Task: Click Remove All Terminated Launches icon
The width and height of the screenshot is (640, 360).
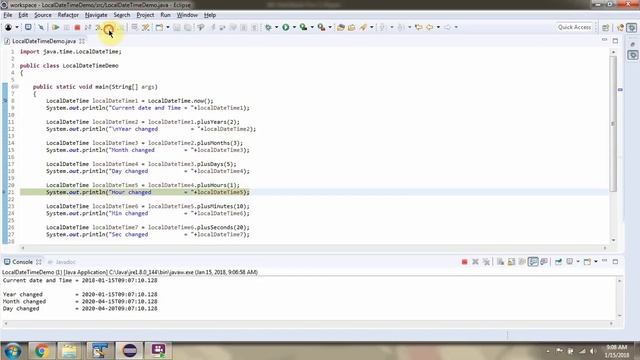Action: [x=486, y=262]
